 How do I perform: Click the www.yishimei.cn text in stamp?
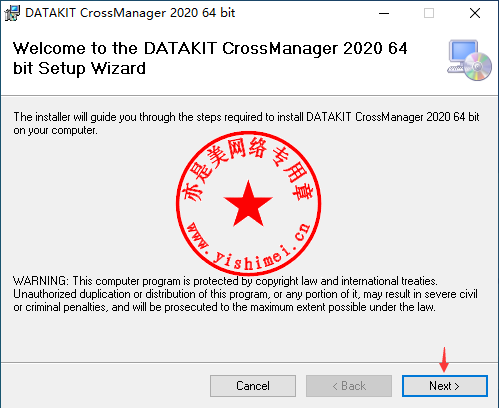(248, 247)
